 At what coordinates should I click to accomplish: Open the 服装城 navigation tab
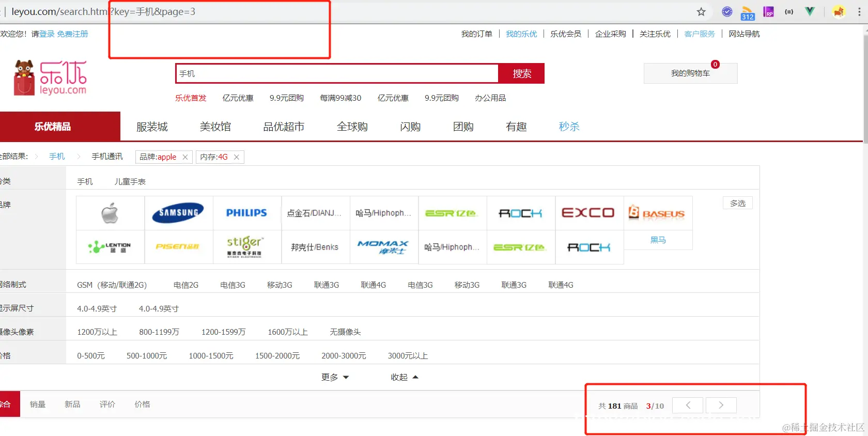[x=152, y=127]
